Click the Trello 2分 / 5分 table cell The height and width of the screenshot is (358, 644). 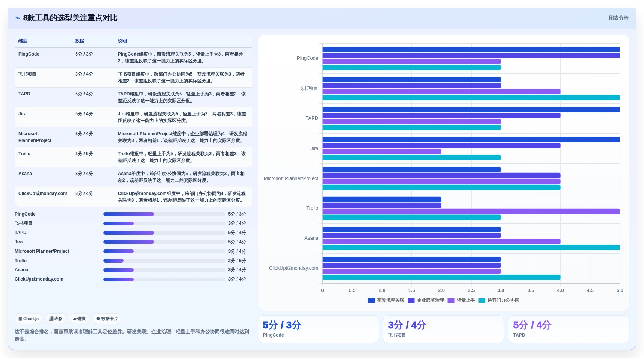(84, 154)
